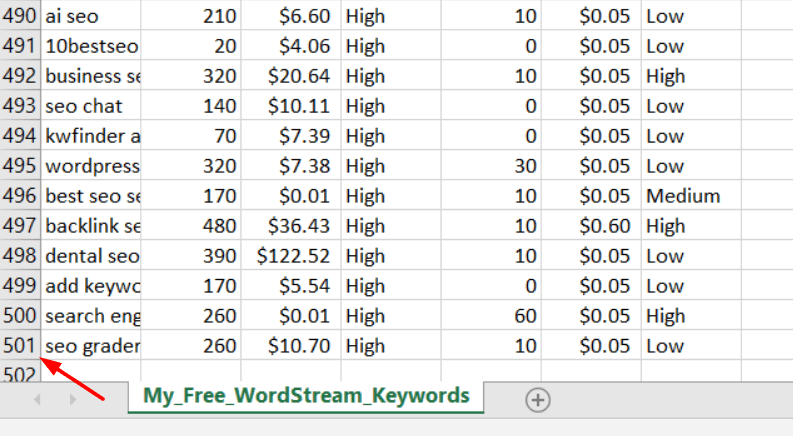
Task: Select the 'dental seo' keyword cell
Action: point(91,256)
